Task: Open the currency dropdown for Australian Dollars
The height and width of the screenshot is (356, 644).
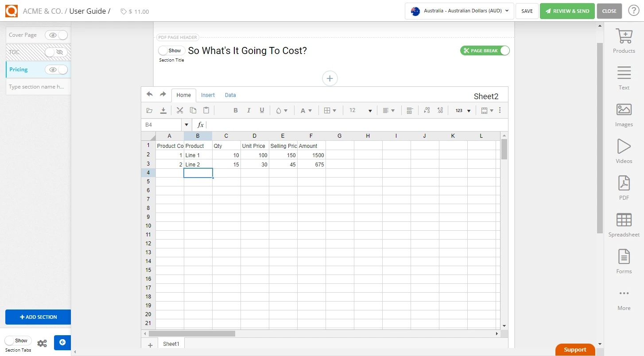Action: click(459, 11)
